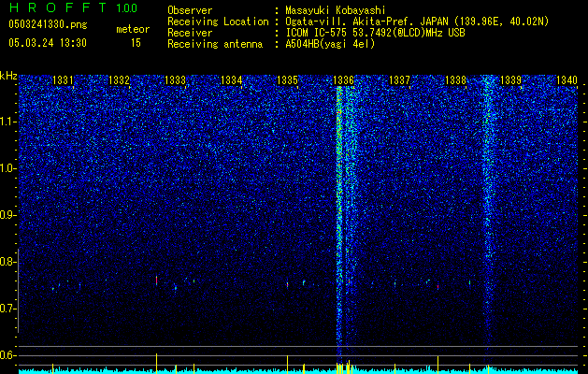Click the 1.0 kHz frequency label
Image resolution: width=588 pixels, height=374 pixels.
(x=7, y=168)
